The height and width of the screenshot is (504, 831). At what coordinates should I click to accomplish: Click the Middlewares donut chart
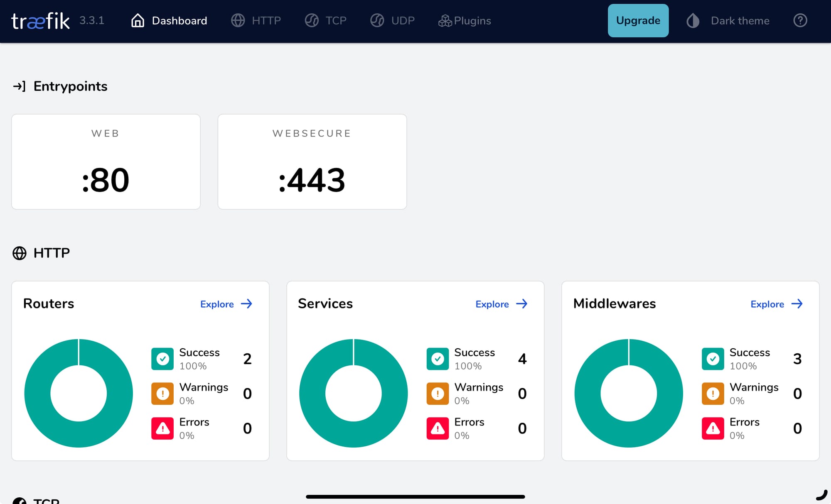click(629, 393)
